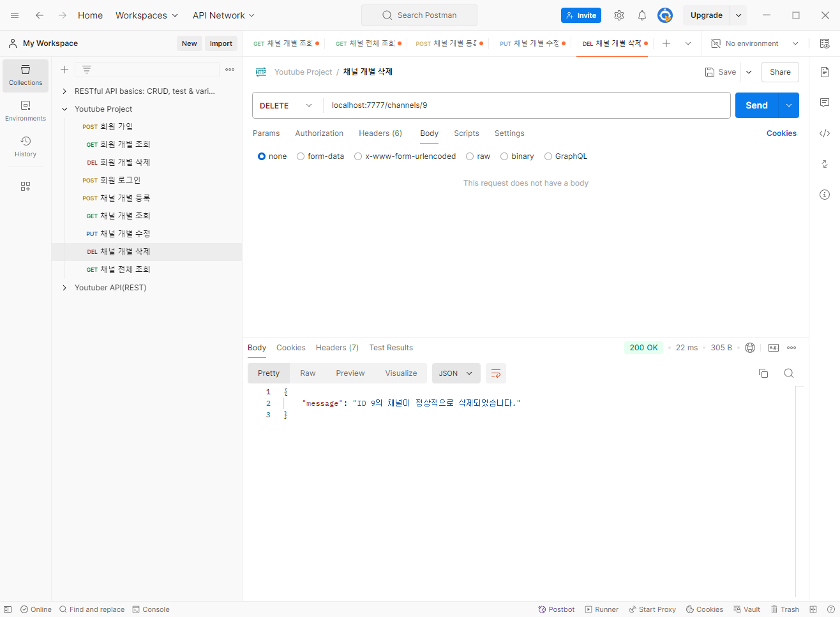Open the API Network dropdown
Image resolution: width=840 pixels, height=617 pixels.
pyautogui.click(x=224, y=15)
